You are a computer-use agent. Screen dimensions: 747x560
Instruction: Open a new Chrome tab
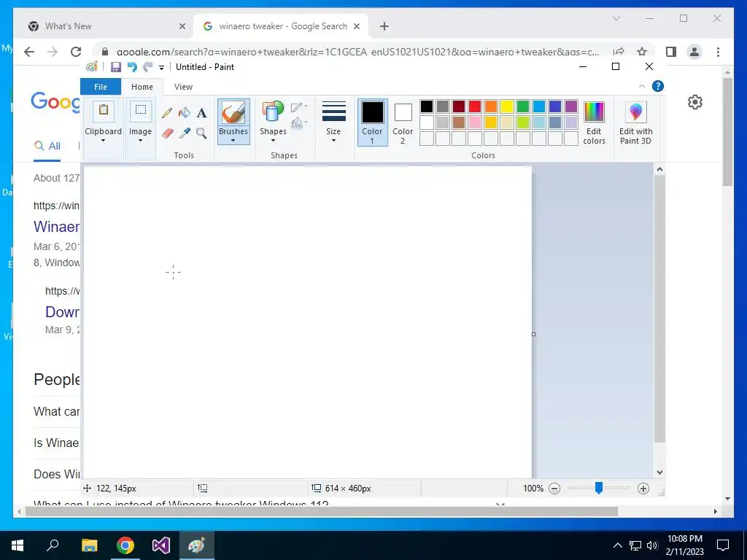pos(384,26)
